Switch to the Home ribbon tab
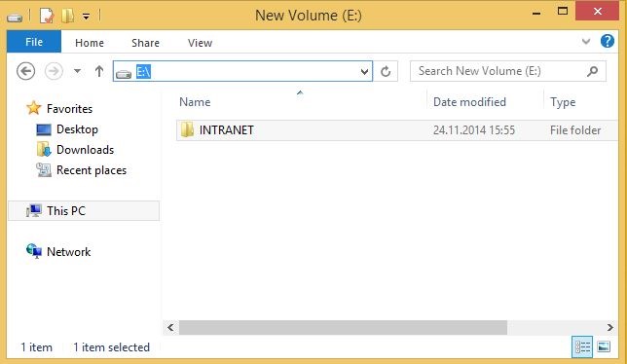The image size is (627, 364). pos(90,43)
